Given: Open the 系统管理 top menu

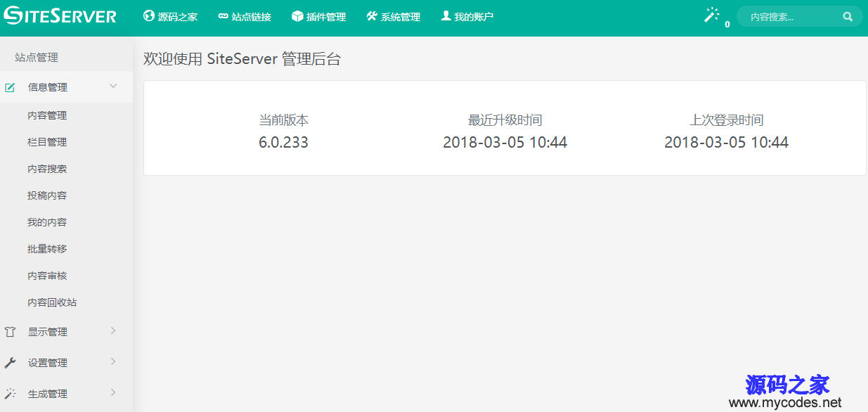Looking at the screenshot, I should tap(394, 16).
